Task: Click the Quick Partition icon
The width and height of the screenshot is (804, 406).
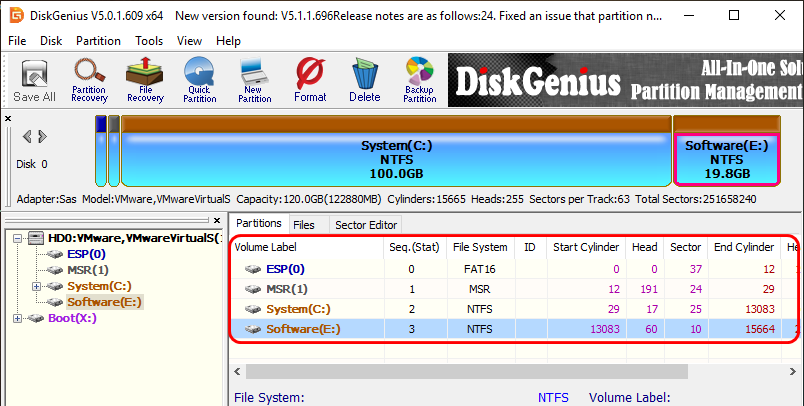Action: (x=199, y=80)
